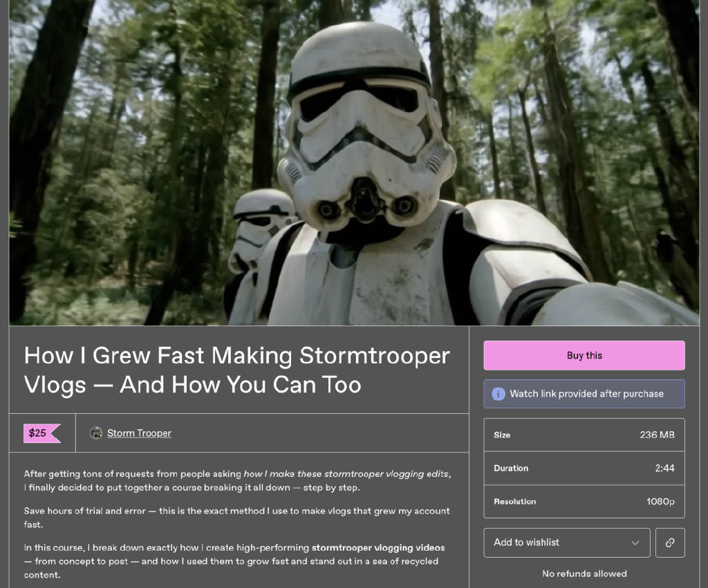Screen dimensions: 708x588
Task: Click the Watch link provided after purchase notice
Action: (584, 394)
